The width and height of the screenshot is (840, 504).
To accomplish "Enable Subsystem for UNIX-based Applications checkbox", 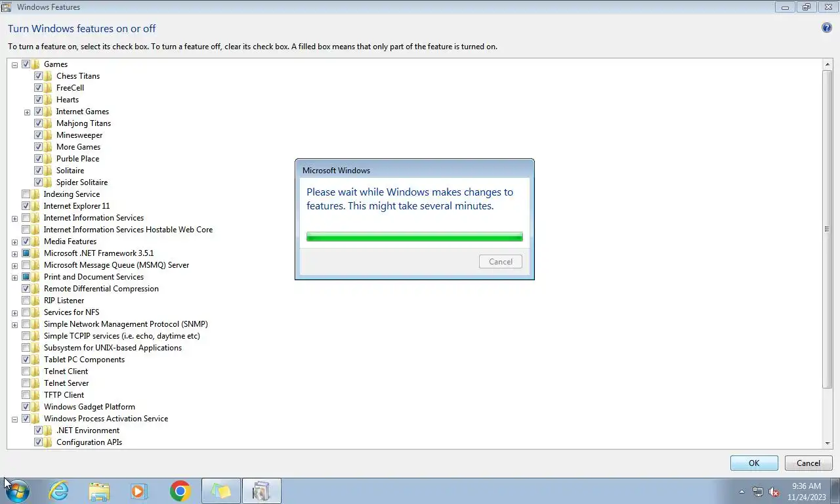I will tap(26, 348).
